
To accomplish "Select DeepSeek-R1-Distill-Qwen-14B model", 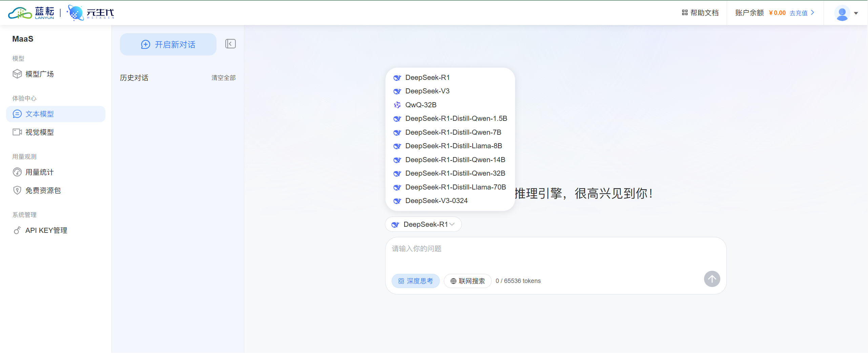I will (450, 160).
